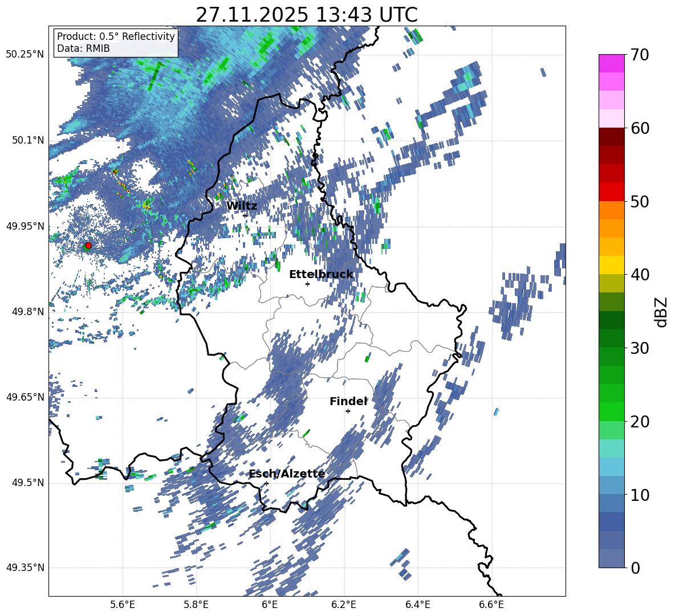Click the title 27.11.2025 13:43 UTC
Viewport: 675px width, 616px height.
[x=307, y=15]
